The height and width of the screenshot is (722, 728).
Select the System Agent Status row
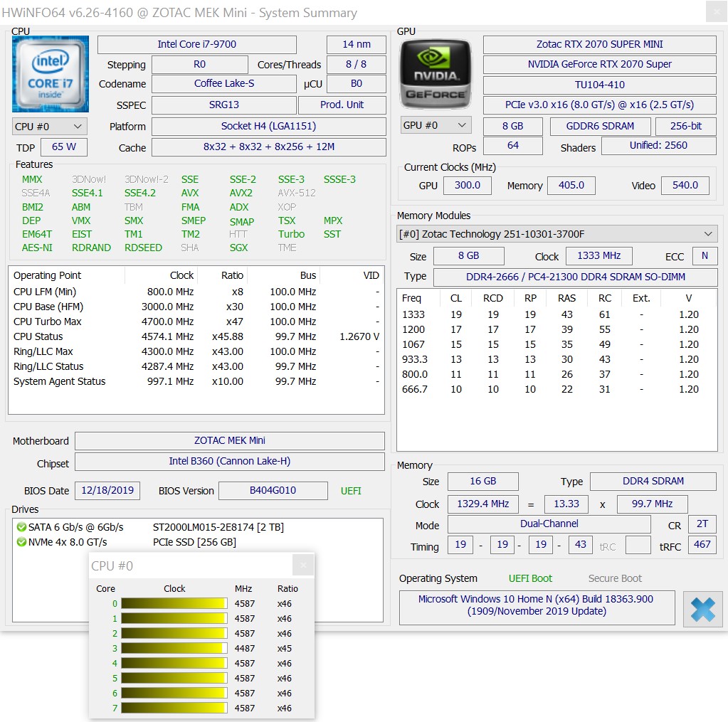point(196,381)
